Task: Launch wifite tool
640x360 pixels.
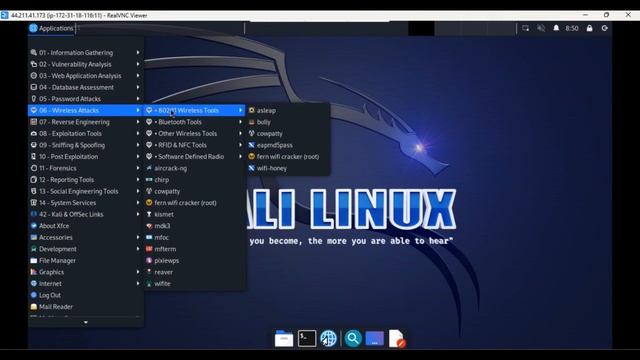Action: point(194,283)
